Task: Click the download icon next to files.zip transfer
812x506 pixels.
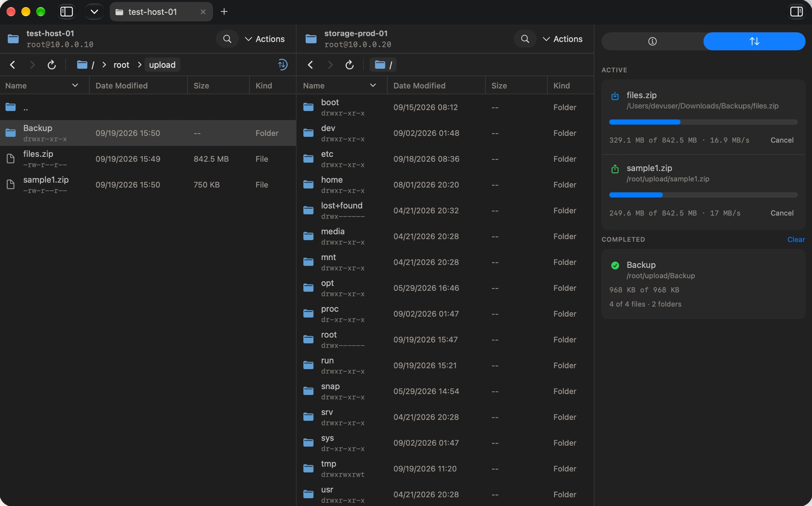Action: [x=615, y=96]
